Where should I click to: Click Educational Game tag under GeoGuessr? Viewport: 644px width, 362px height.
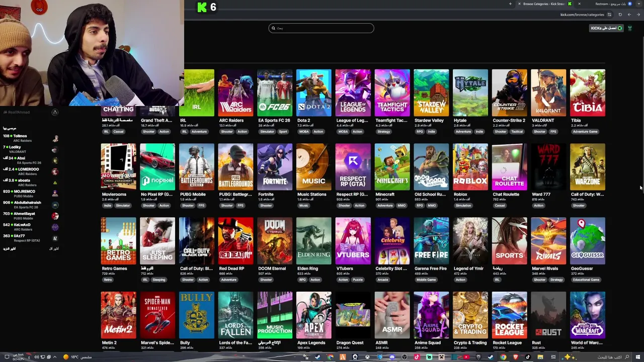coord(586,280)
